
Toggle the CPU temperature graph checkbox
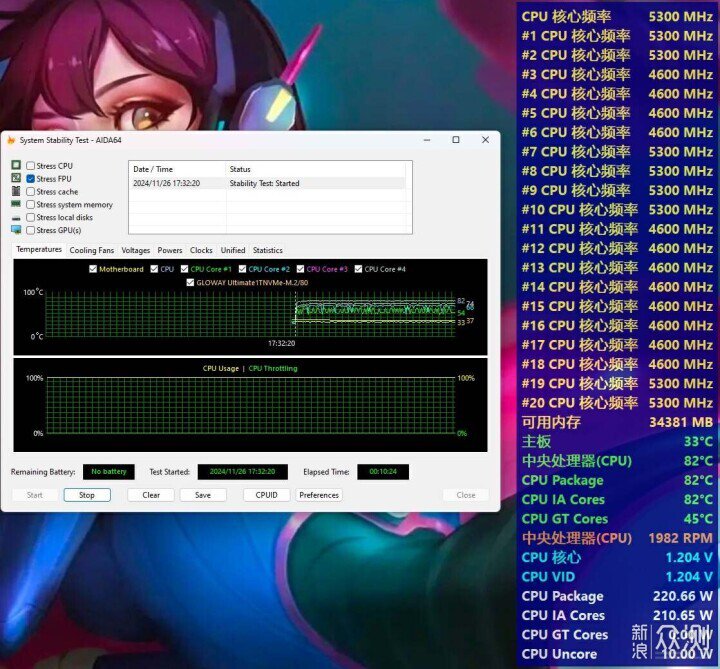pos(154,269)
